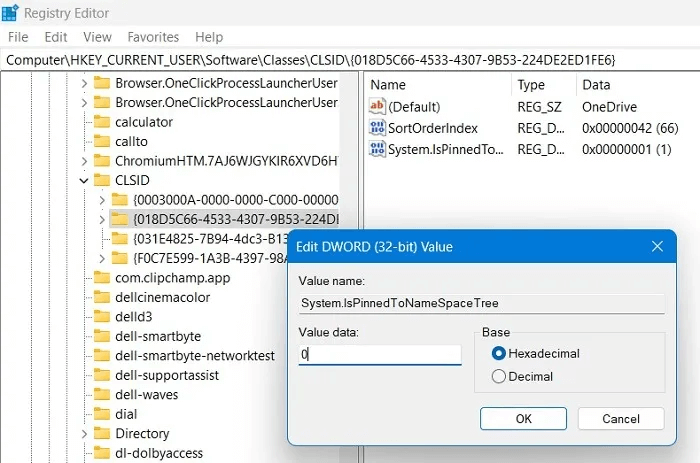Click the {018D5C66-4533 folder icon
Viewport: 700px width, 463px height.
coord(120,219)
